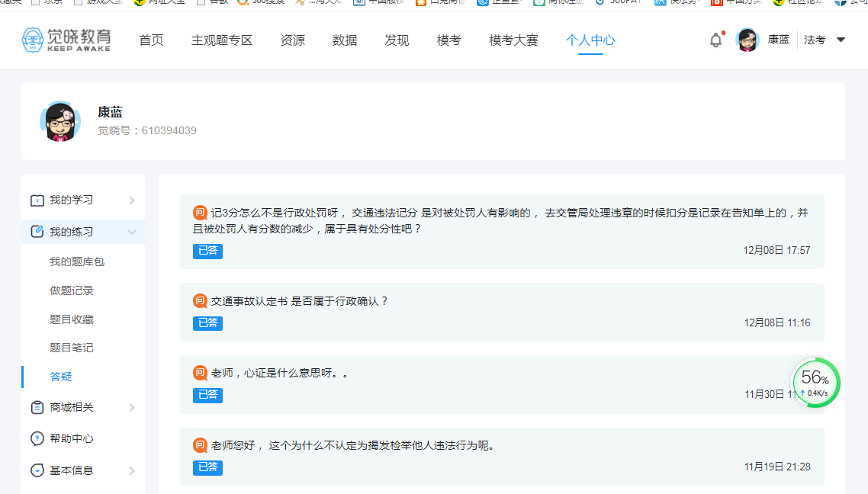The height and width of the screenshot is (494, 868).
Task: Open 题目笔记 in sidebar
Action: (x=72, y=348)
